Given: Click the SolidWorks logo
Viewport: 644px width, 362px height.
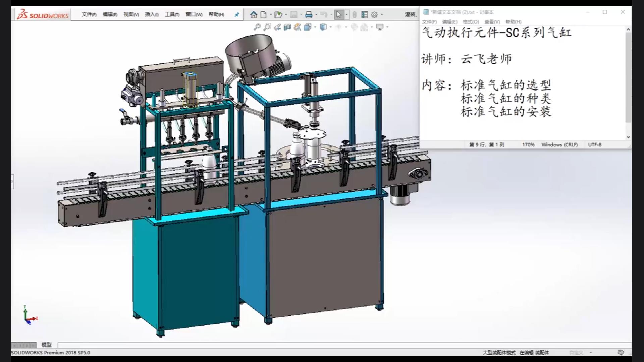Looking at the screenshot, I should 43,15.
